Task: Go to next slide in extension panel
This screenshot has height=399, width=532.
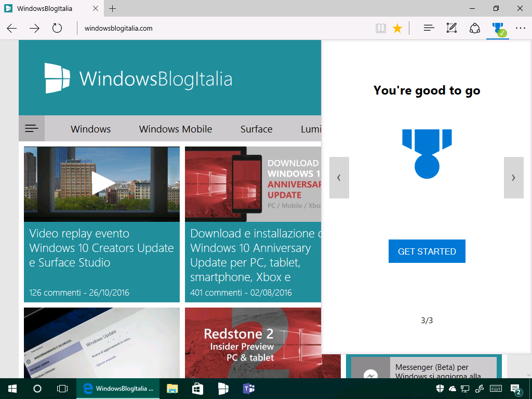Action: click(x=514, y=178)
